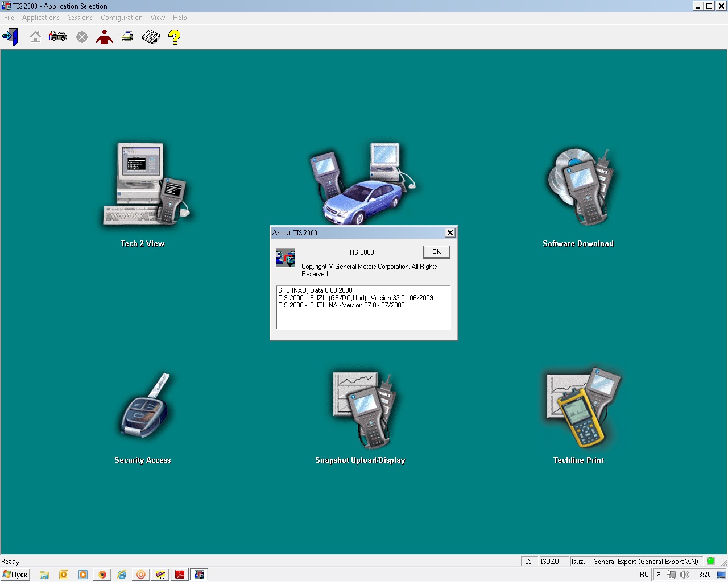Open the Пуск Start button
The height and width of the screenshot is (582, 728).
[x=15, y=575]
